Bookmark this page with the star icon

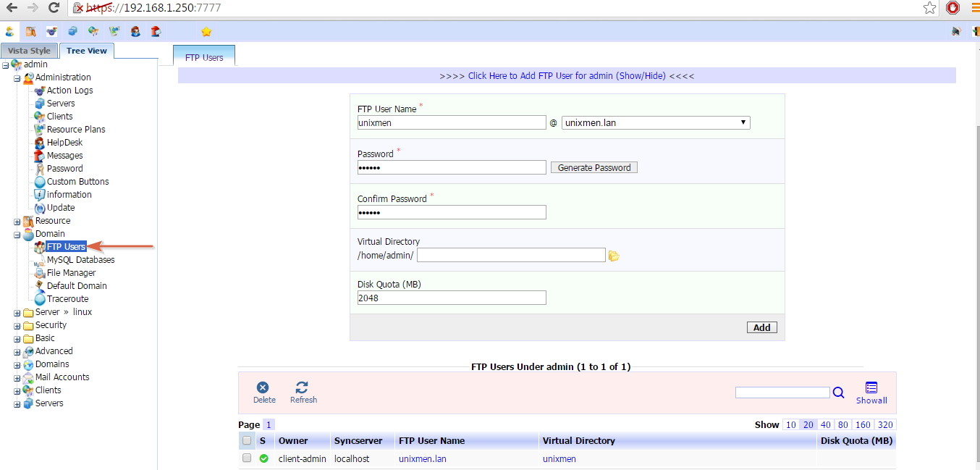[930, 8]
